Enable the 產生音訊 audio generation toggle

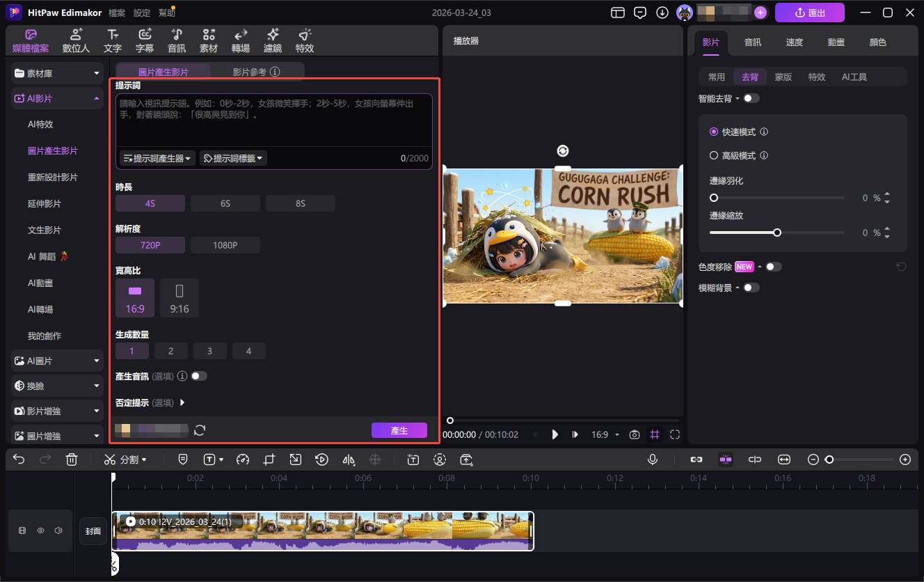click(199, 376)
